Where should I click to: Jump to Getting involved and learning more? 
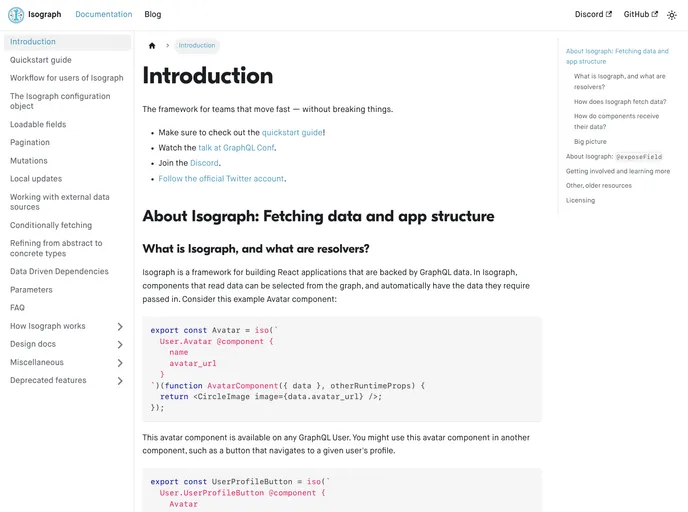(618, 172)
